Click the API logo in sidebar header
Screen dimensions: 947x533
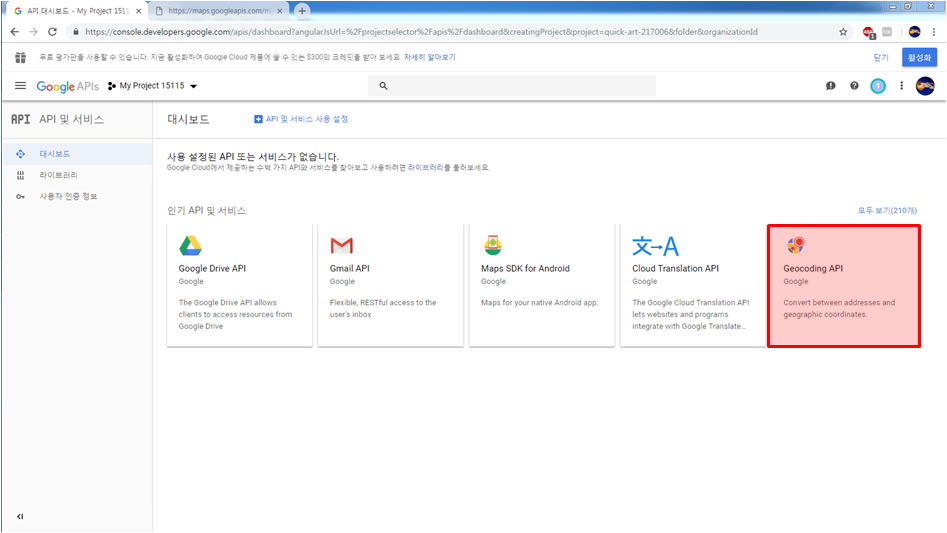[x=20, y=120]
